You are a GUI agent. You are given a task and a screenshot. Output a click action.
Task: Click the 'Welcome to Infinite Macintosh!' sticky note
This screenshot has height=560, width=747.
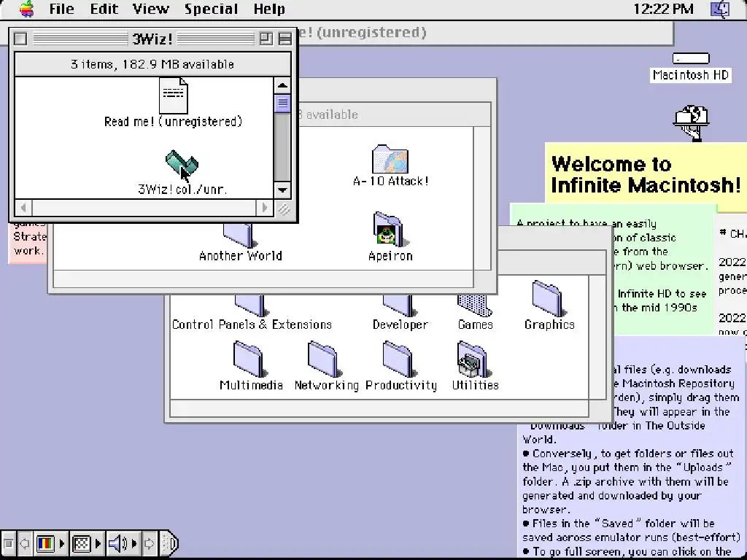coord(646,174)
